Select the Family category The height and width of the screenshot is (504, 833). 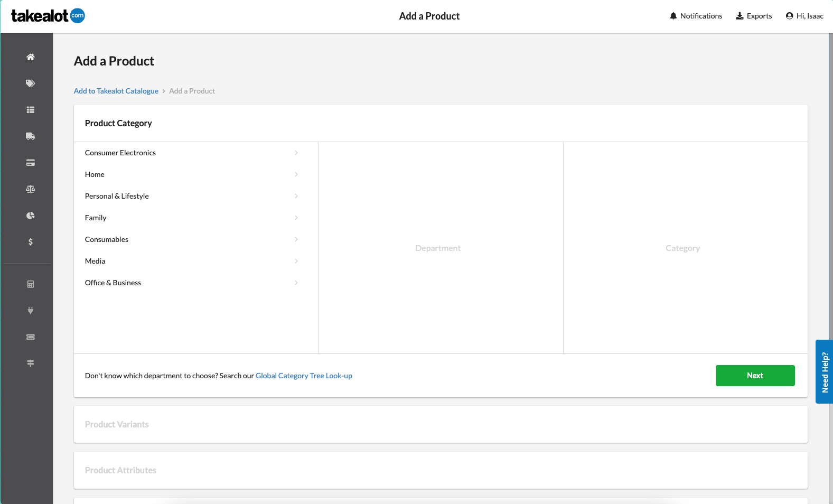[x=191, y=218]
